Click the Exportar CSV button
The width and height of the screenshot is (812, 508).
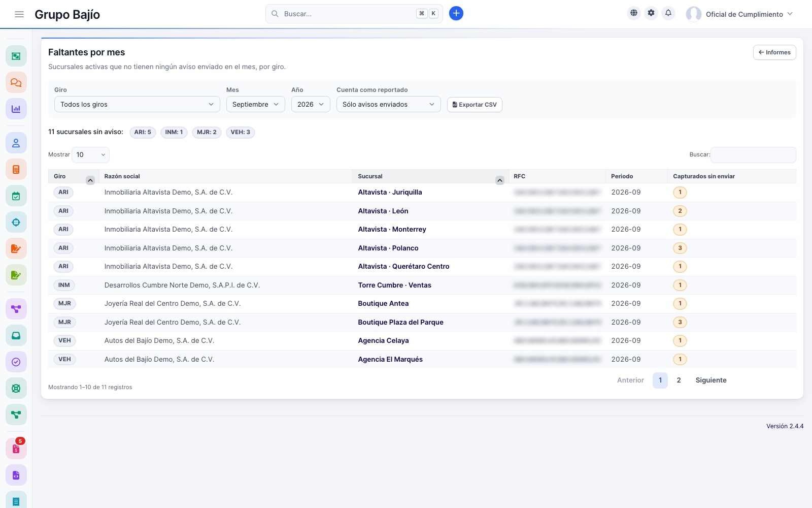pos(475,105)
